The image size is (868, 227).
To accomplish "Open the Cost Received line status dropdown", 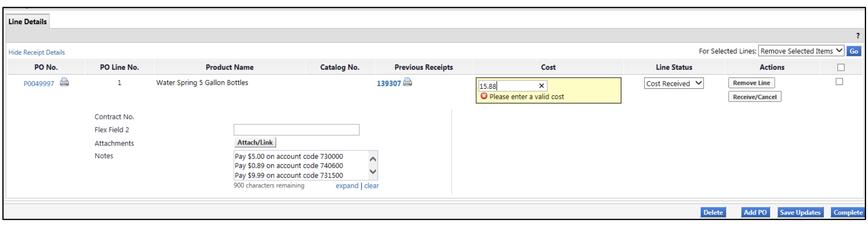I will [673, 83].
